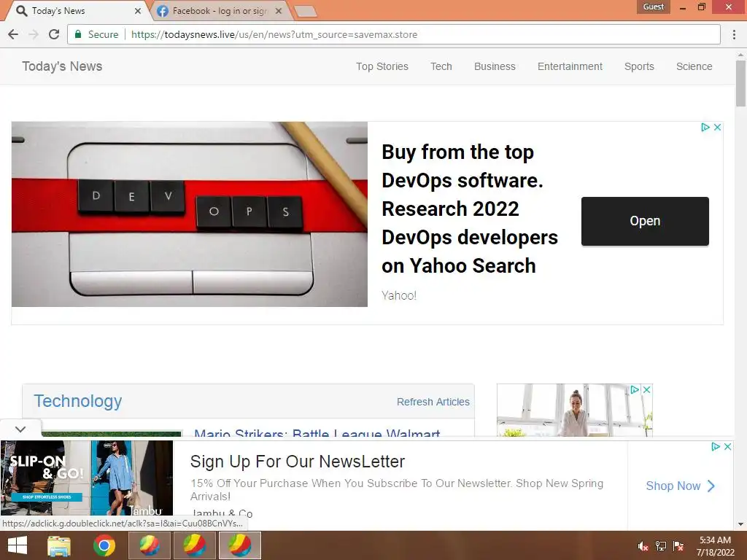Viewport: 747px width, 560px height.
Task: Click second colorful ball taskbar app
Action: [x=194, y=545]
